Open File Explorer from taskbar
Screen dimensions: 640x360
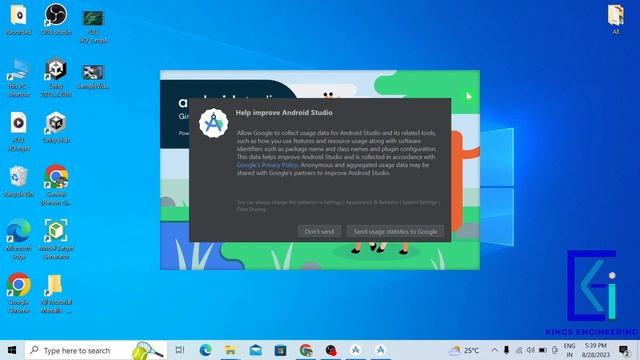pyautogui.click(x=231, y=350)
